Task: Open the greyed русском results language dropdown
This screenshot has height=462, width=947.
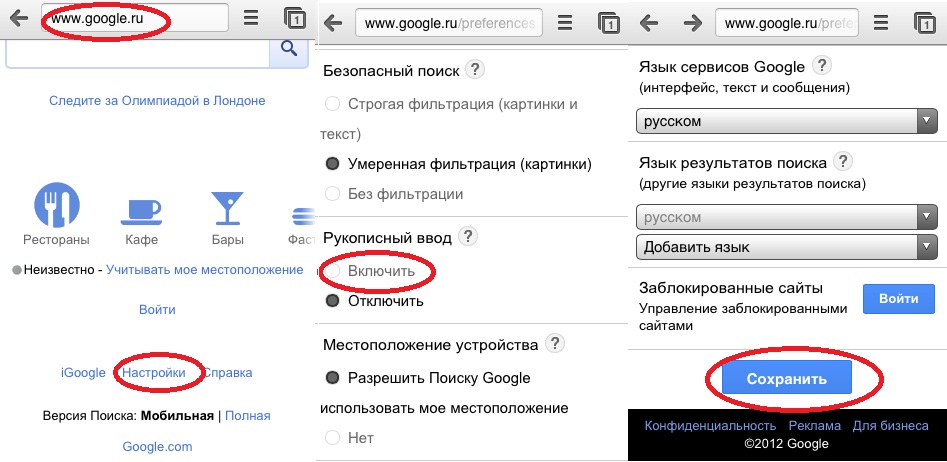Action: coord(787,217)
